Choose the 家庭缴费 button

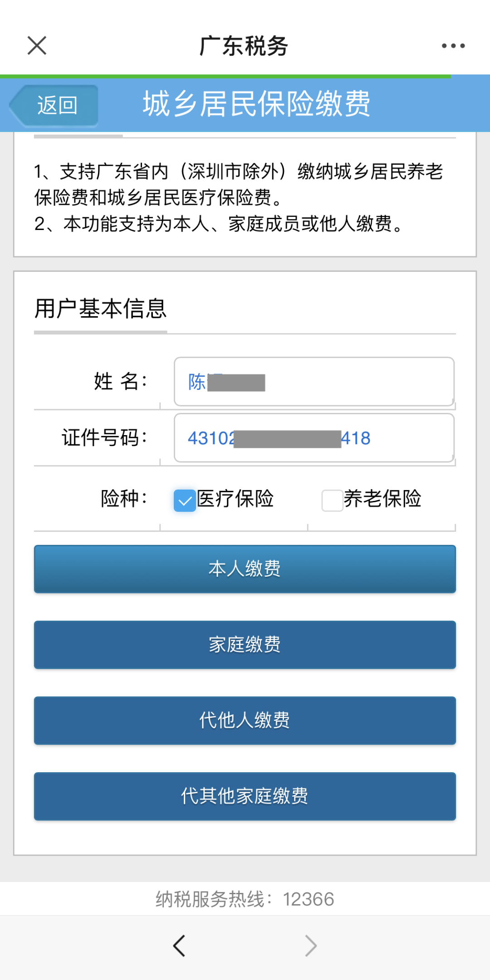pyautogui.click(x=245, y=645)
